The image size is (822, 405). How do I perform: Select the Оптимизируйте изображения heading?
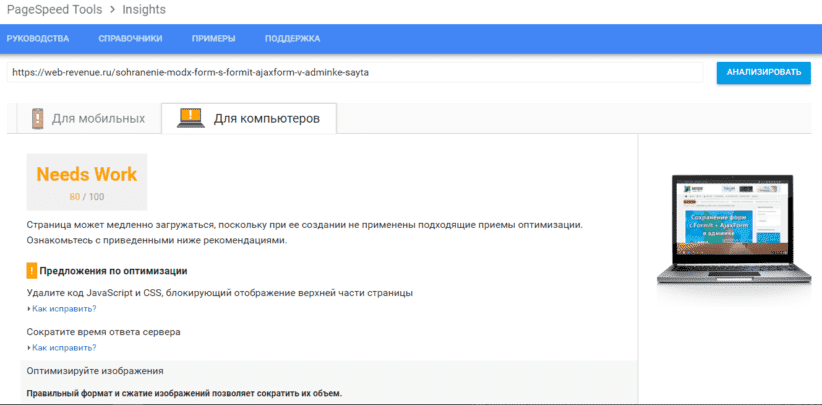click(x=95, y=370)
